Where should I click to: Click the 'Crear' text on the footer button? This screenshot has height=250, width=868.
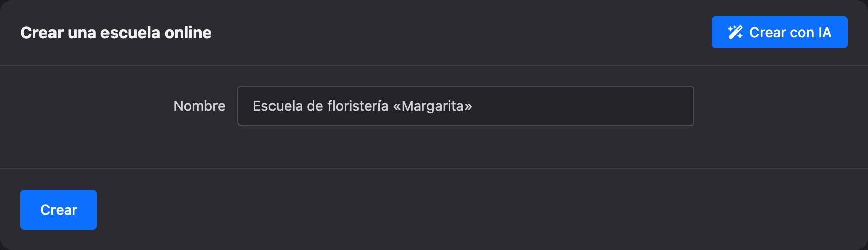tap(59, 210)
